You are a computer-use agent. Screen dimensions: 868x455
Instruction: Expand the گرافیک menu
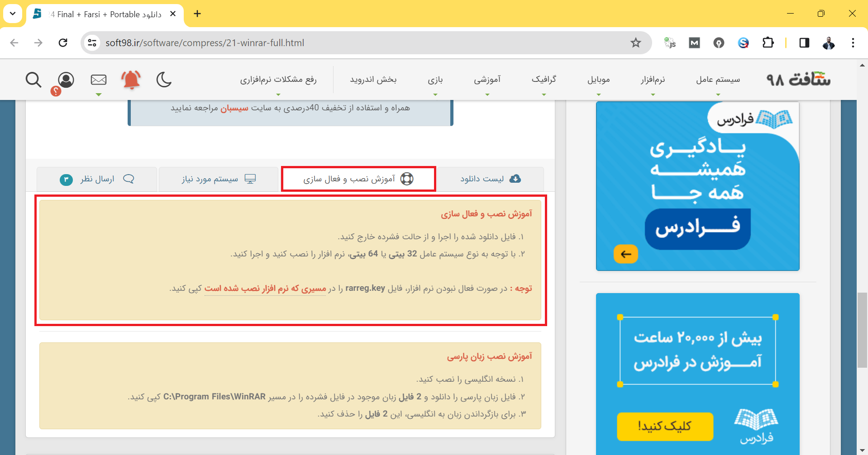point(544,80)
